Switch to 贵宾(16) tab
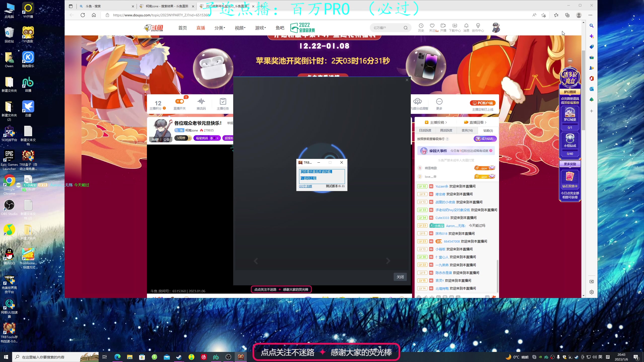The width and height of the screenshot is (644, 362). click(x=467, y=130)
